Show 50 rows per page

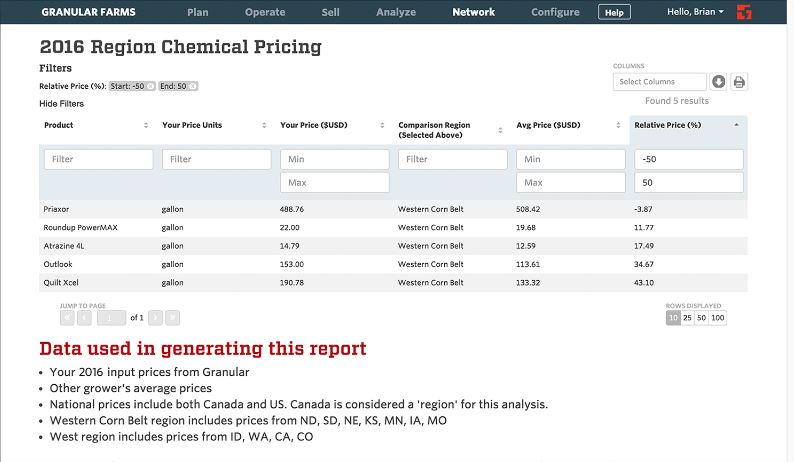[702, 318]
